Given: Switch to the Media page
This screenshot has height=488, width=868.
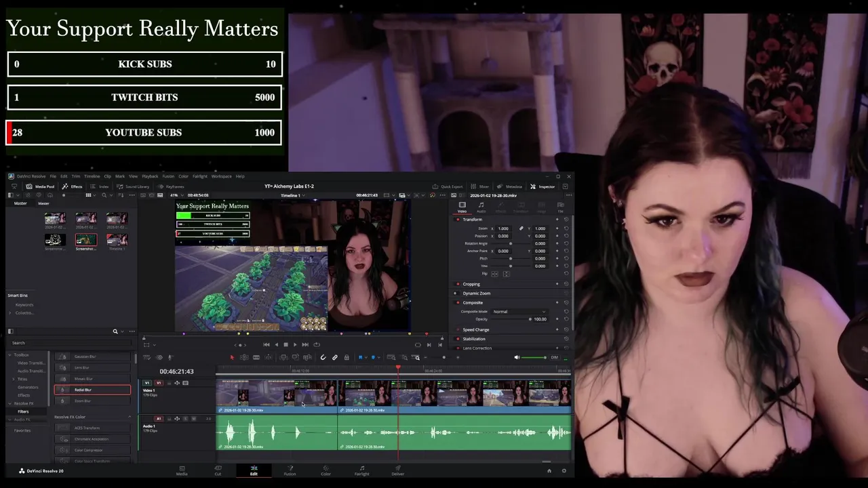Looking at the screenshot, I should (182, 470).
